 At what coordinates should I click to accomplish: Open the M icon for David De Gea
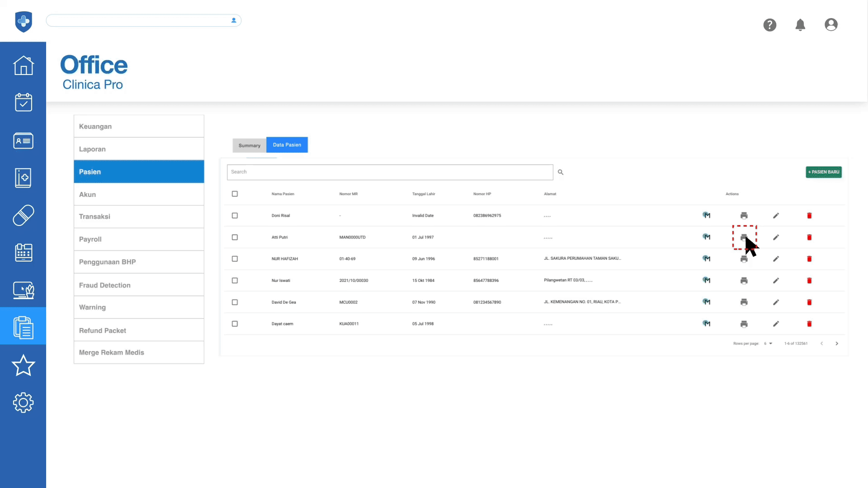pos(706,302)
